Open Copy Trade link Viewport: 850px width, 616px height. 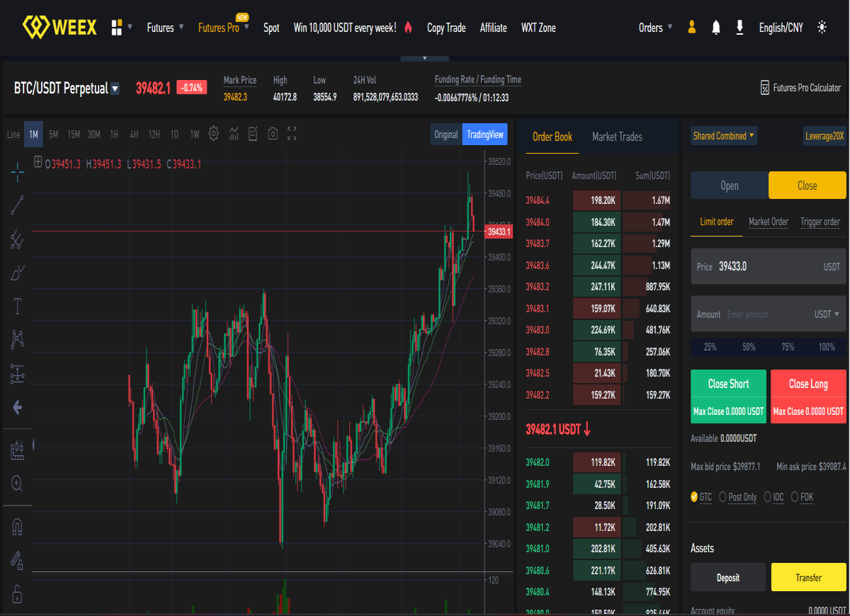(x=446, y=28)
